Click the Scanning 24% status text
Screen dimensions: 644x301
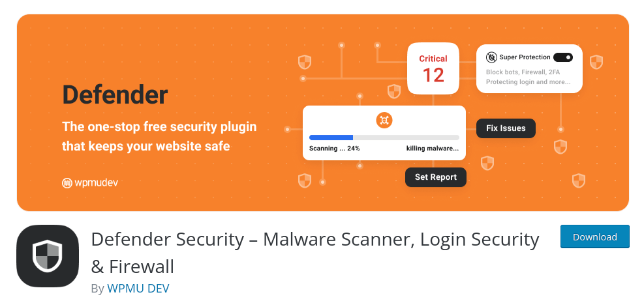point(334,149)
